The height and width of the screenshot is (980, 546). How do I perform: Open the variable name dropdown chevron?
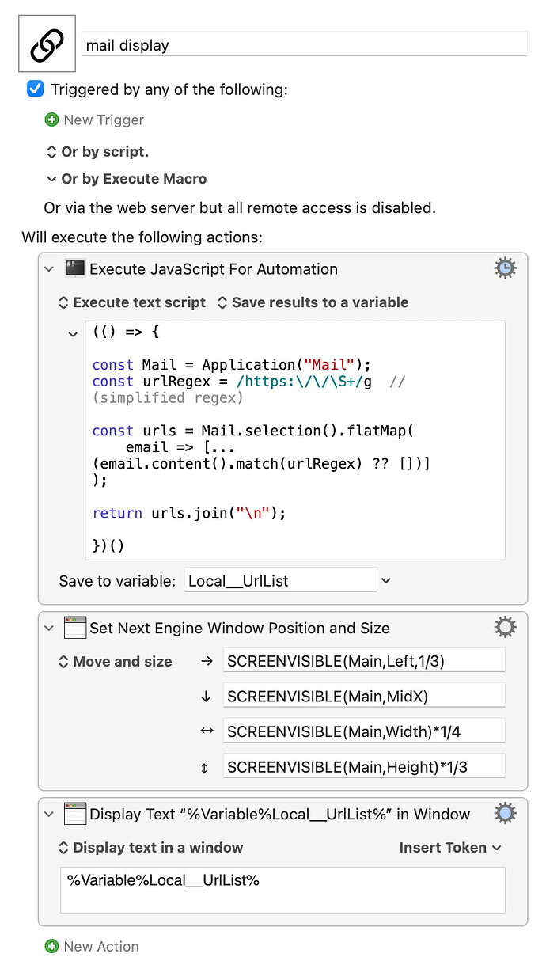click(x=385, y=580)
